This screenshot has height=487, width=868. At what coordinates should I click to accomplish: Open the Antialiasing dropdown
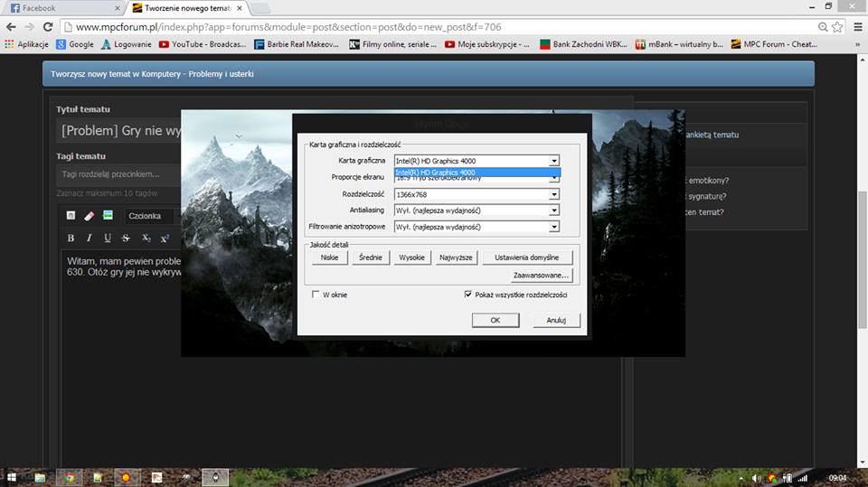[476, 211]
